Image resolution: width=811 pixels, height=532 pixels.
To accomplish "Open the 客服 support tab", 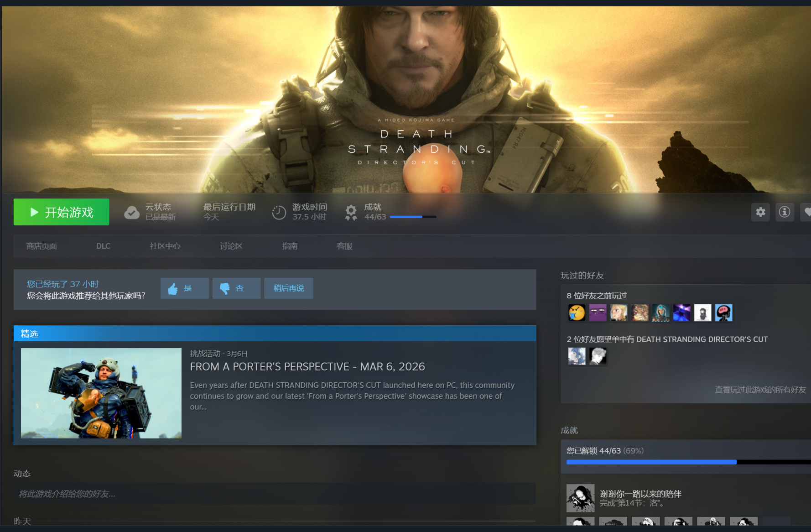I will pos(344,246).
